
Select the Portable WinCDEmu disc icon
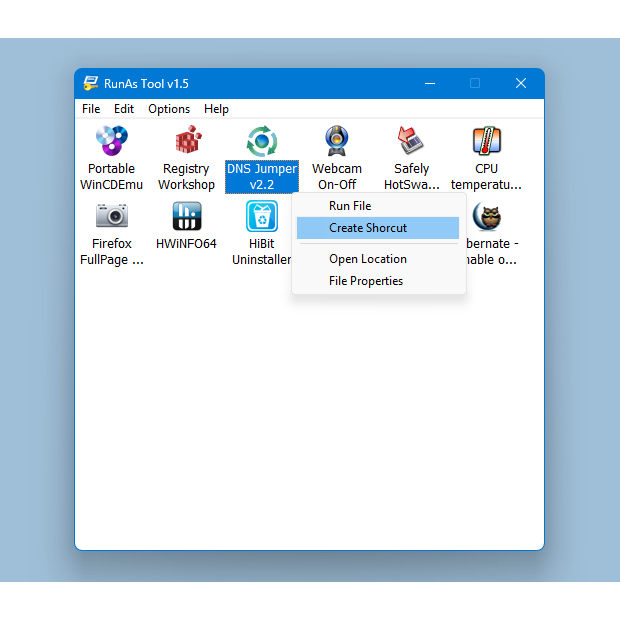112,140
